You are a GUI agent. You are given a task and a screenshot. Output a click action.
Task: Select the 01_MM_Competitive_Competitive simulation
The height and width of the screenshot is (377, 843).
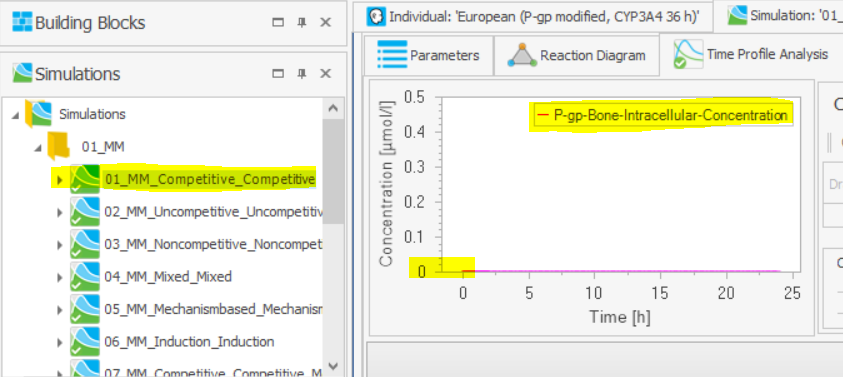coord(210,179)
